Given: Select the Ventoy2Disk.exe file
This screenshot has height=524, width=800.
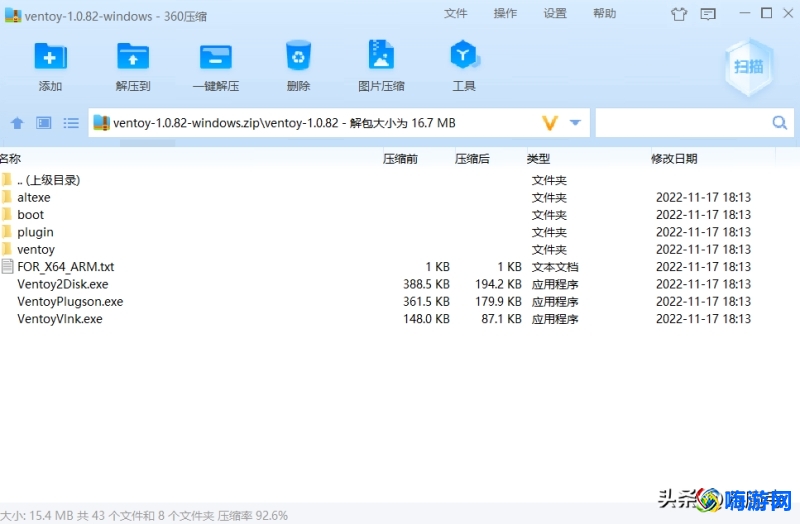Looking at the screenshot, I should click(63, 284).
